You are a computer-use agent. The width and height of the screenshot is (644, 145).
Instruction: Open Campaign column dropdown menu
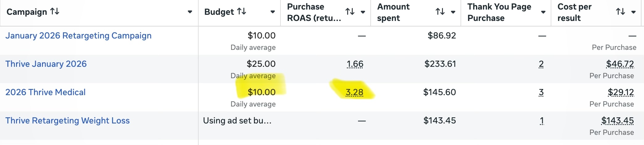tap(190, 12)
